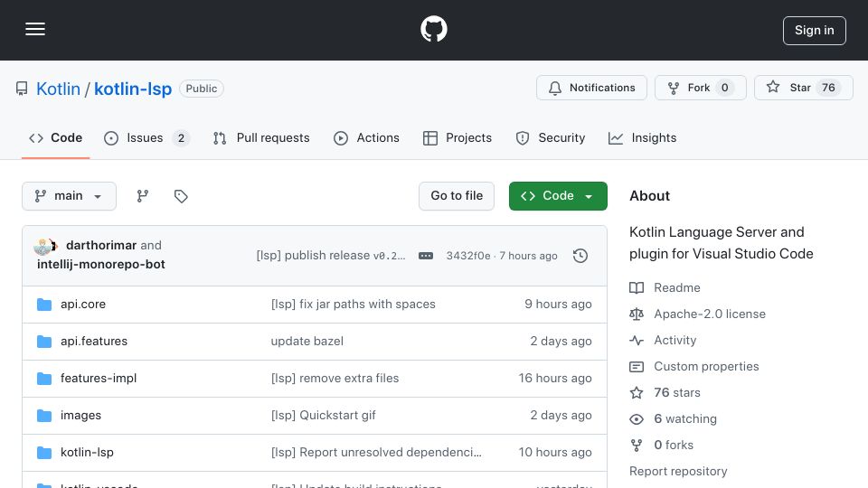
Task: Open the Activity link
Action: click(x=675, y=341)
